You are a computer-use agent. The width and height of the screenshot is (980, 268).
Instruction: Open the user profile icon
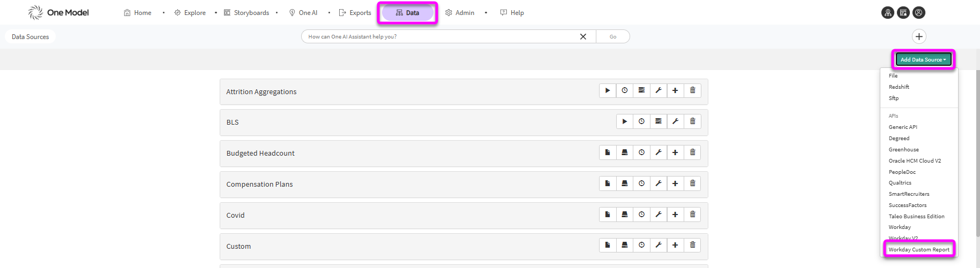pos(919,13)
